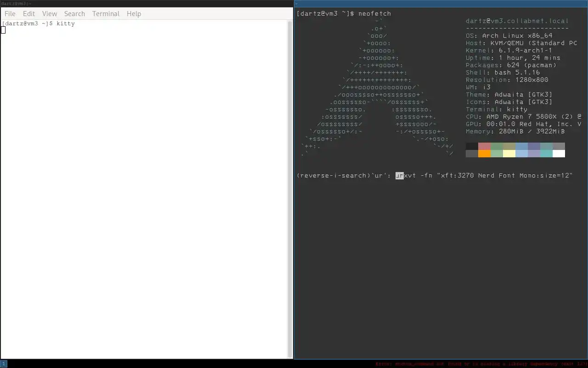
Task: Click the left terminal's cursor after the 'kitty' line
Action: [x=3, y=30]
